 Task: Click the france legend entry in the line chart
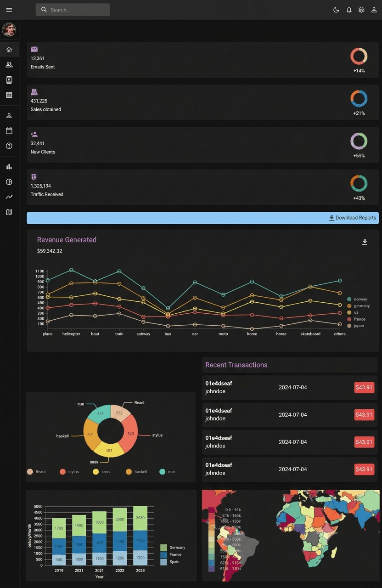click(357, 319)
